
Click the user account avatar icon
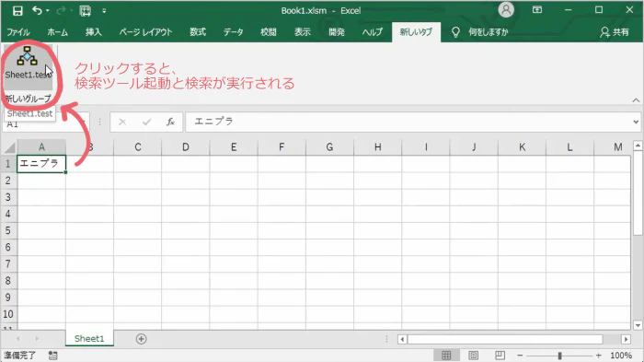(506, 10)
